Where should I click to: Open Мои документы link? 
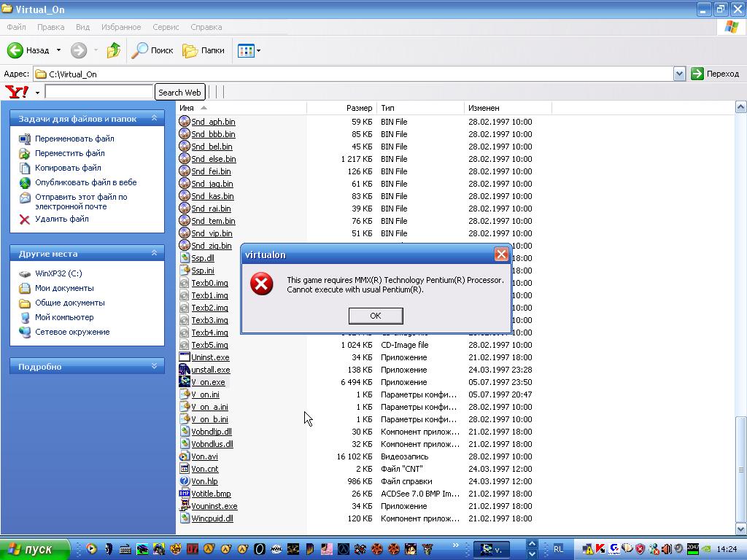pyautogui.click(x=64, y=288)
